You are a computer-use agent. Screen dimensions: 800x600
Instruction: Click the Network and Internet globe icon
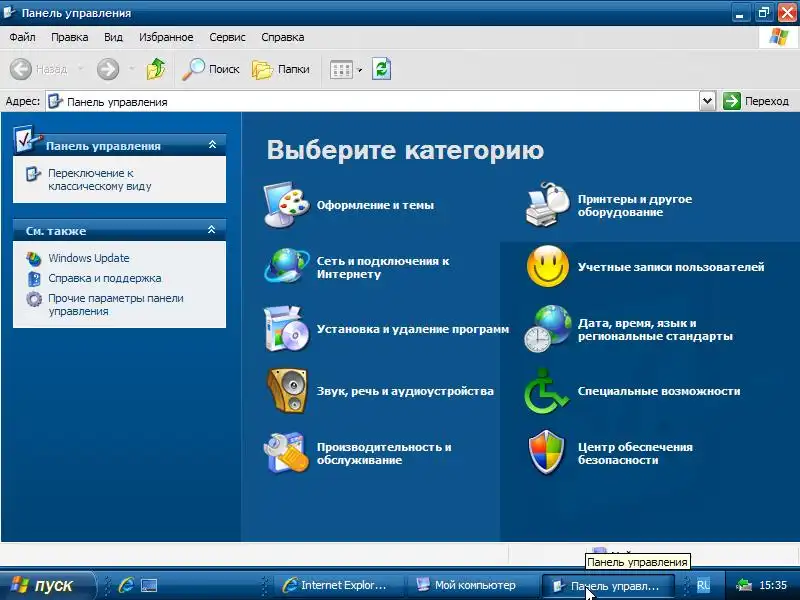point(286,266)
